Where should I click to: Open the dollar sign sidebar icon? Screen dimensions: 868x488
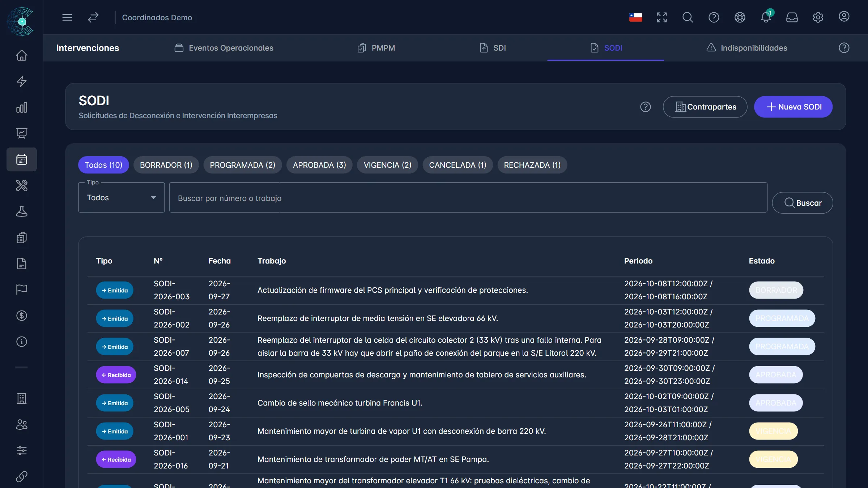coord(22,316)
